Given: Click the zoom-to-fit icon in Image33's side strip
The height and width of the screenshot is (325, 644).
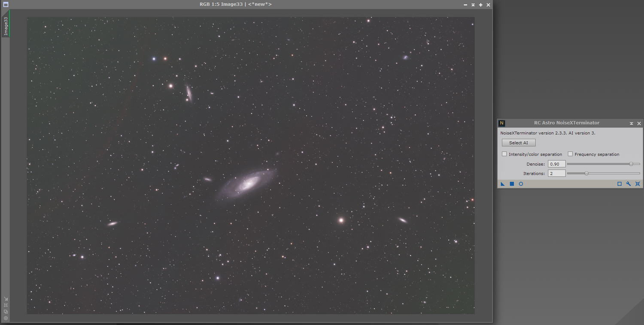Looking at the screenshot, I should (6, 305).
